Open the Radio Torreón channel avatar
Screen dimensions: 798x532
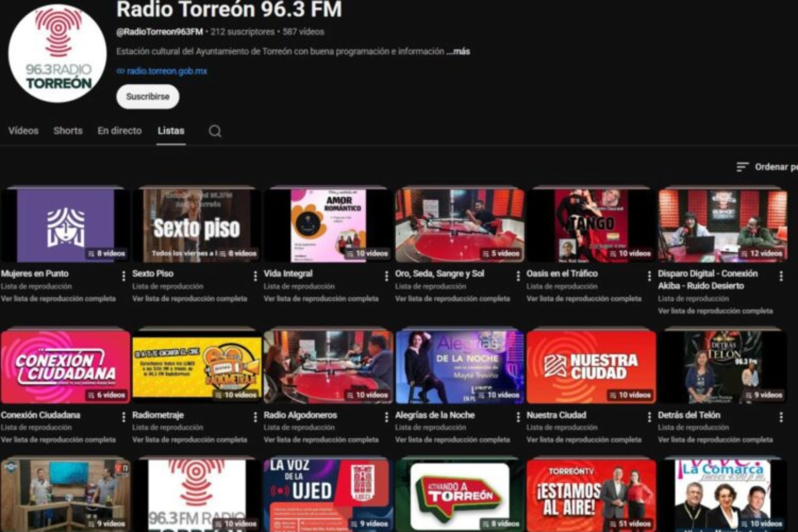[57, 53]
